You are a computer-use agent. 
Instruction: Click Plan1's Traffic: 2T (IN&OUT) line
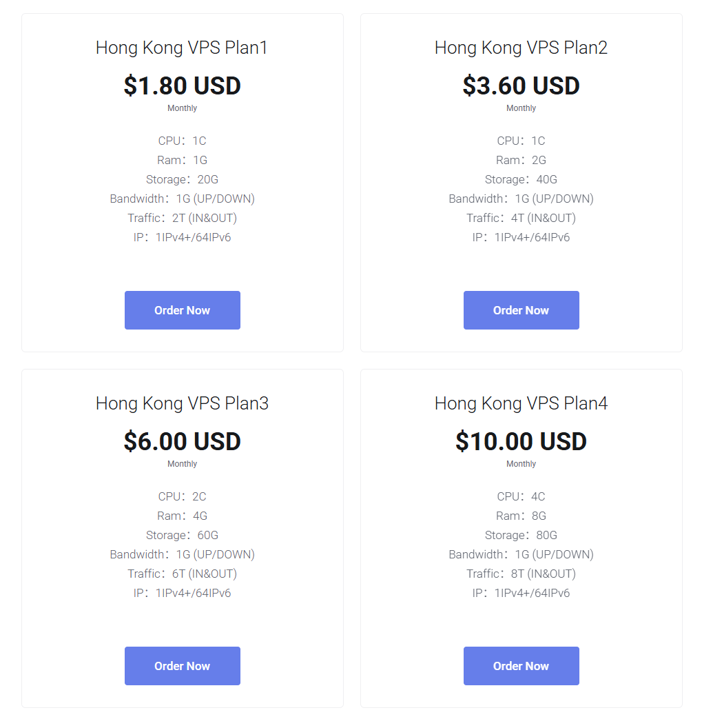(x=182, y=218)
